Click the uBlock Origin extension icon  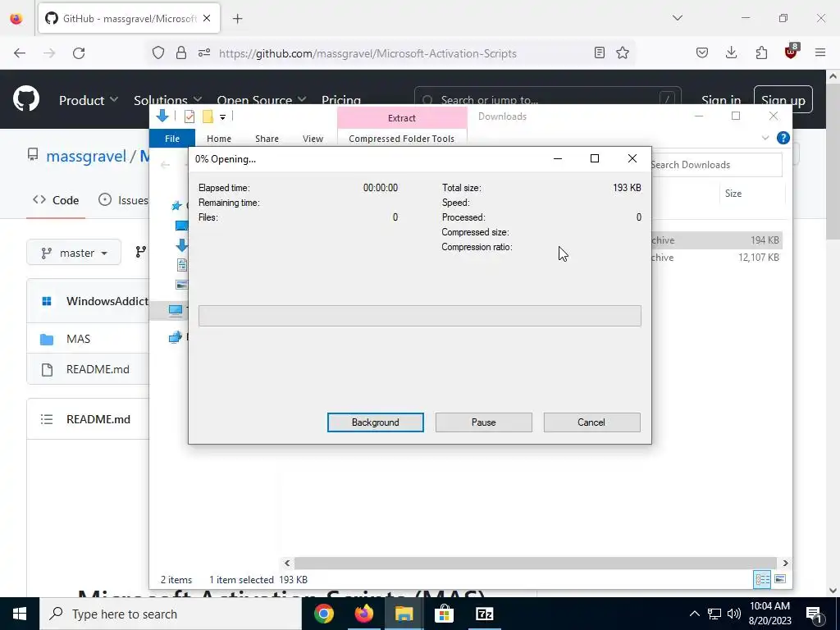792,52
